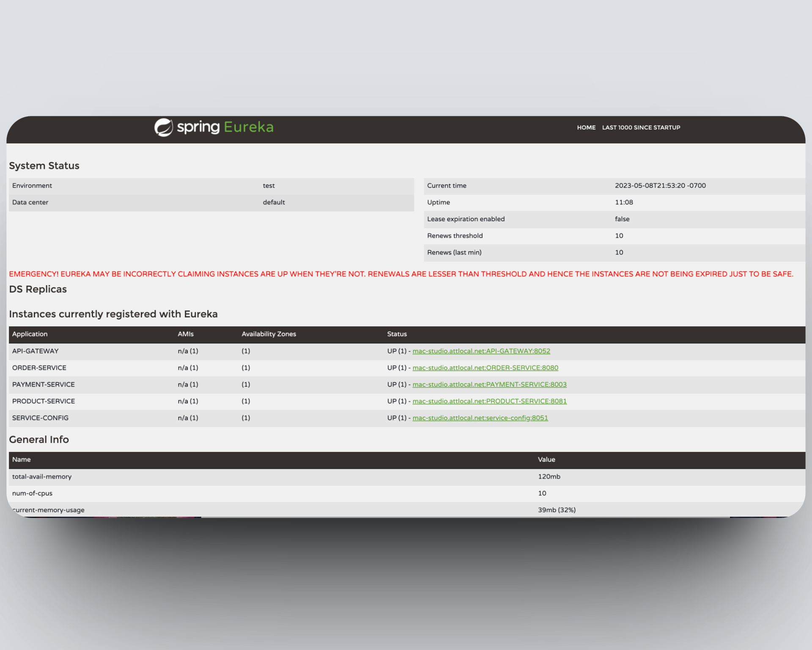Click the red EMERGENCY warning message
Viewport: 812px width, 650px height.
click(401, 274)
